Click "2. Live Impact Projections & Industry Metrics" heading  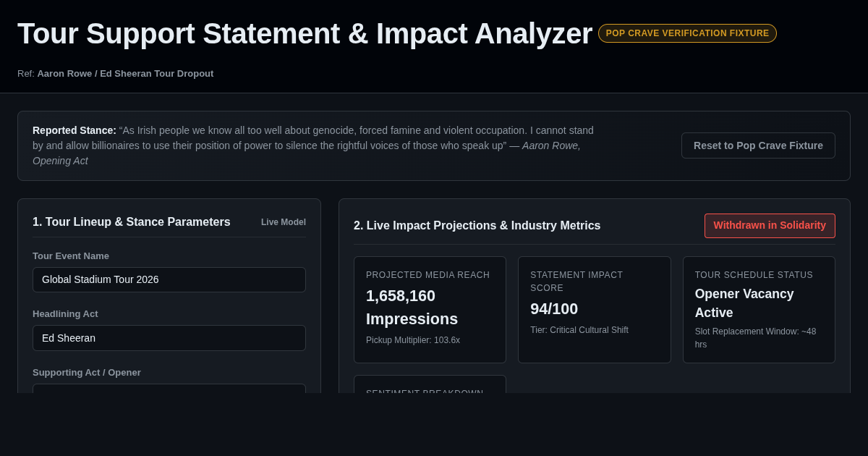click(x=477, y=226)
